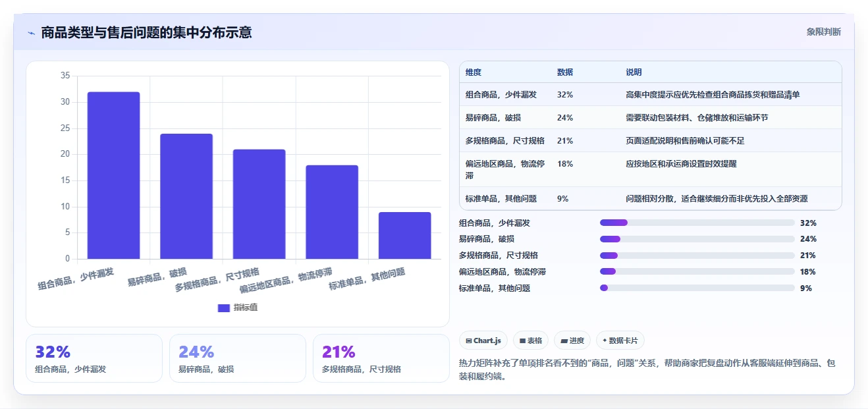Open the 21% 多规格商品 data card
This screenshot has height=409, width=868.
point(381,358)
